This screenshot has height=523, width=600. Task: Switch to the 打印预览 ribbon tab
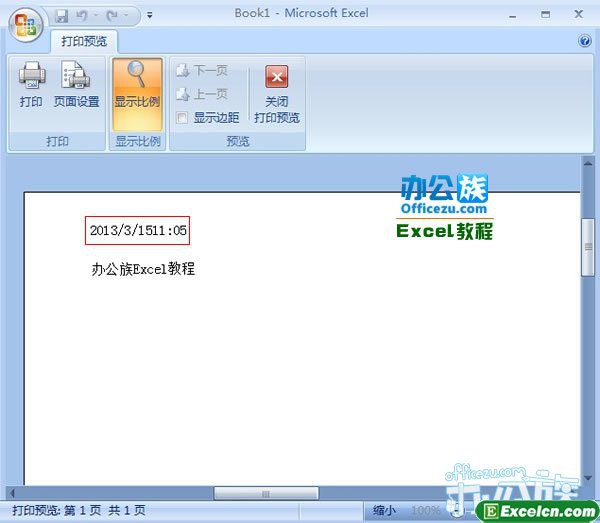(84, 41)
